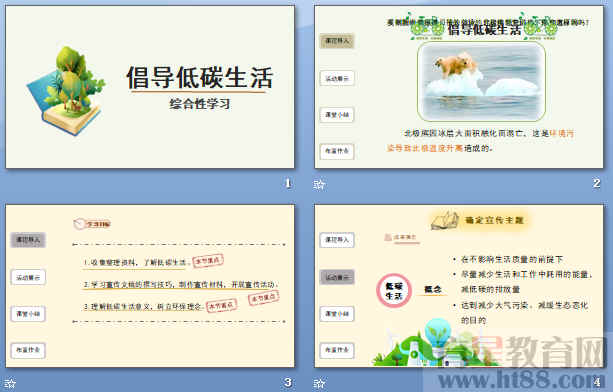Click the slide number 1 label
The height and width of the screenshot is (392, 613).
288,183
